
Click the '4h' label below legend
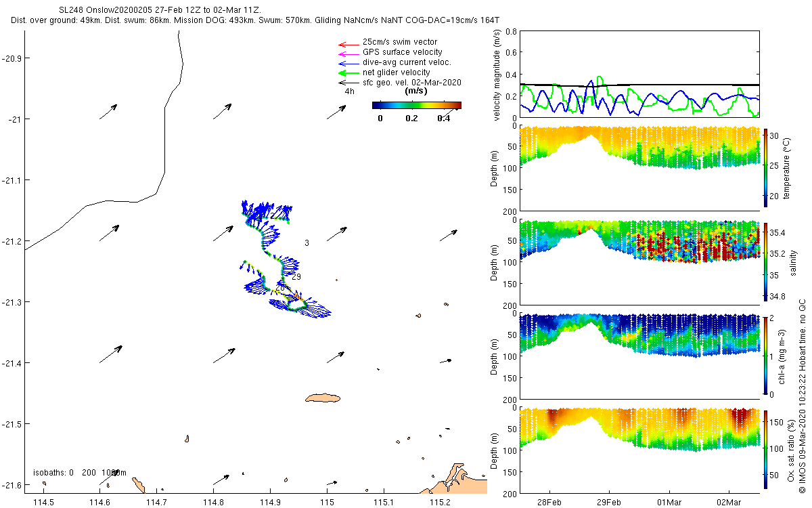click(349, 91)
